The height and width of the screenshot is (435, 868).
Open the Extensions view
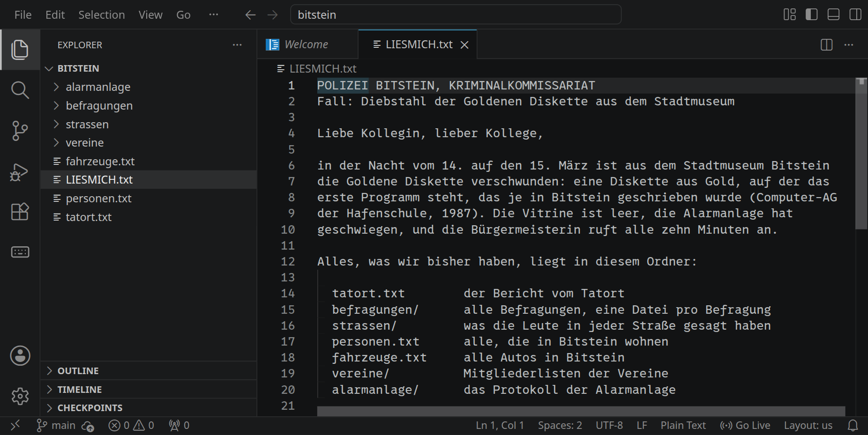tap(20, 212)
